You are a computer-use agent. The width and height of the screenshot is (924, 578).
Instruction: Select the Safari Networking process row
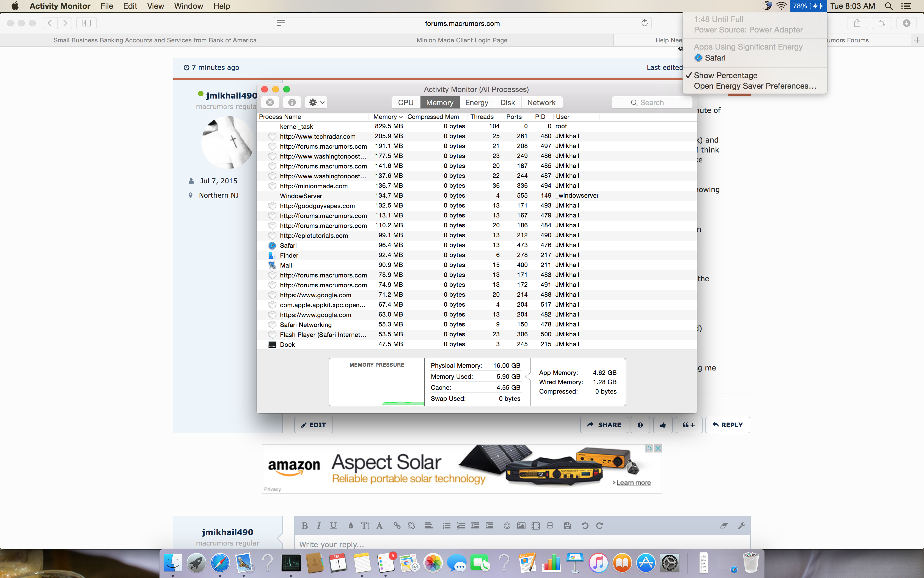click(x=477, y=325)
